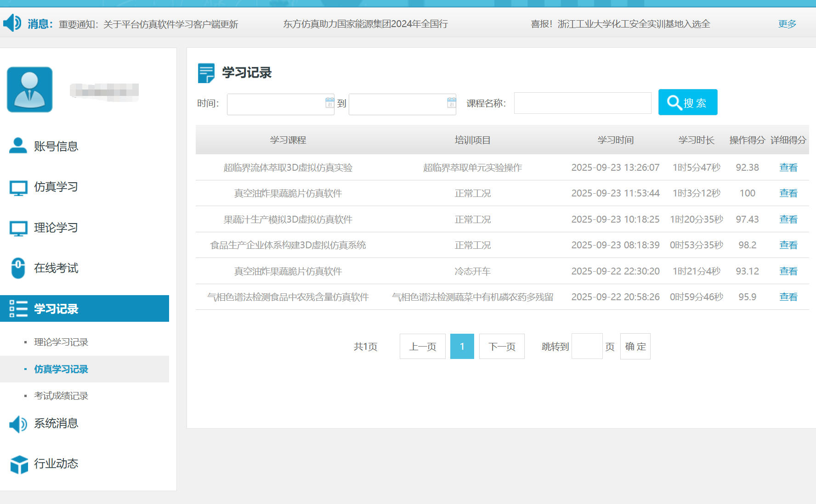Click the jump-to page number field
Screen dimensions: 816x504
587,347
